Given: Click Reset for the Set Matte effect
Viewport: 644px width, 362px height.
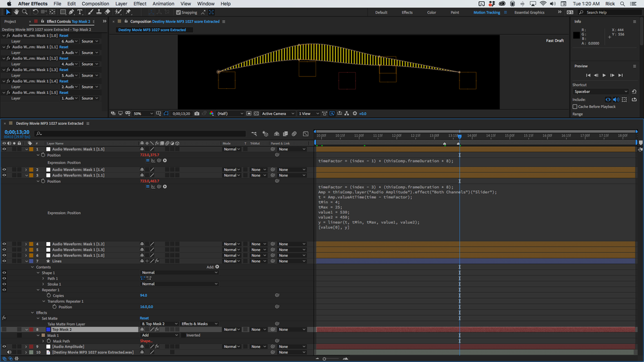Looking at the screenshot, I should point(144,318).
